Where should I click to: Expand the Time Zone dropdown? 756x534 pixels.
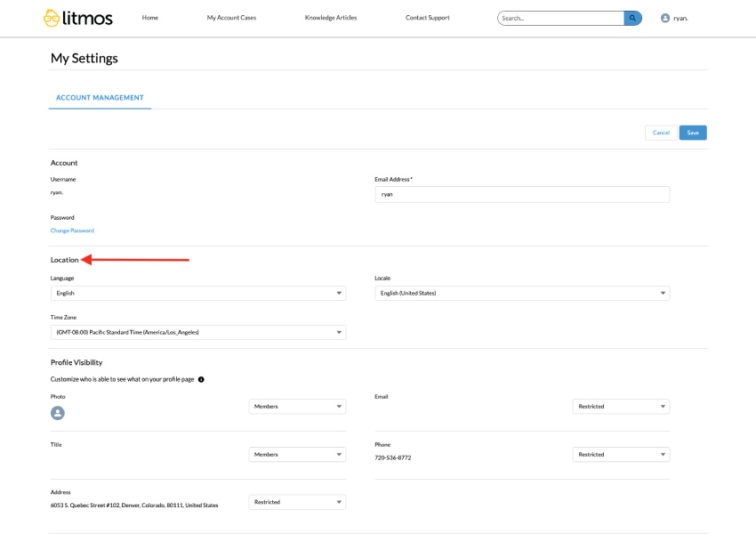pyautogui.click(x=198, y=332)
